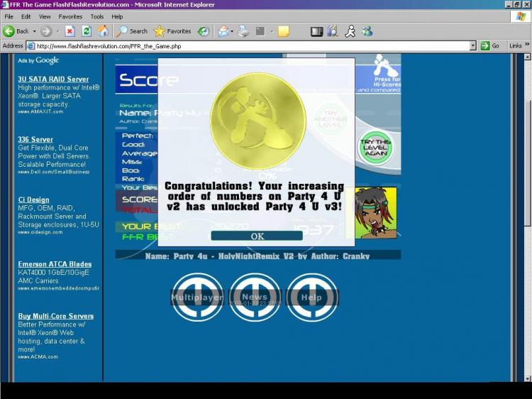Viewport: 532px width, 399px height.
Task: Click the Windows flag logo
Action: (521, 16)
